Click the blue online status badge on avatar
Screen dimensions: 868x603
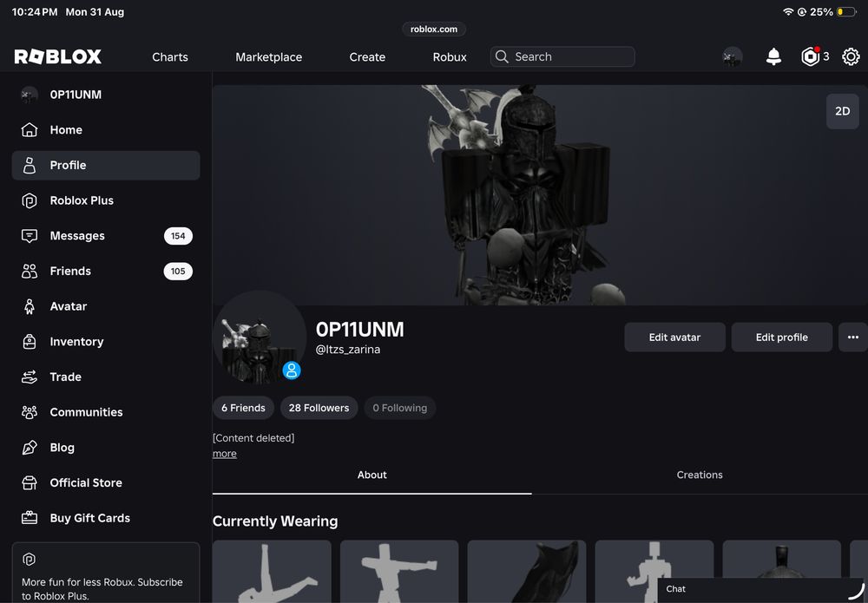pos(292,370)
